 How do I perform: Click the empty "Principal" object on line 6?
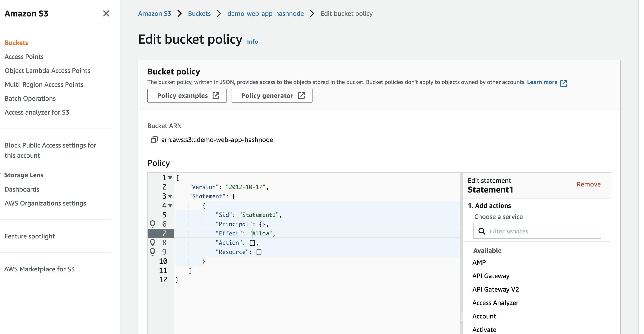coord(262,224)
